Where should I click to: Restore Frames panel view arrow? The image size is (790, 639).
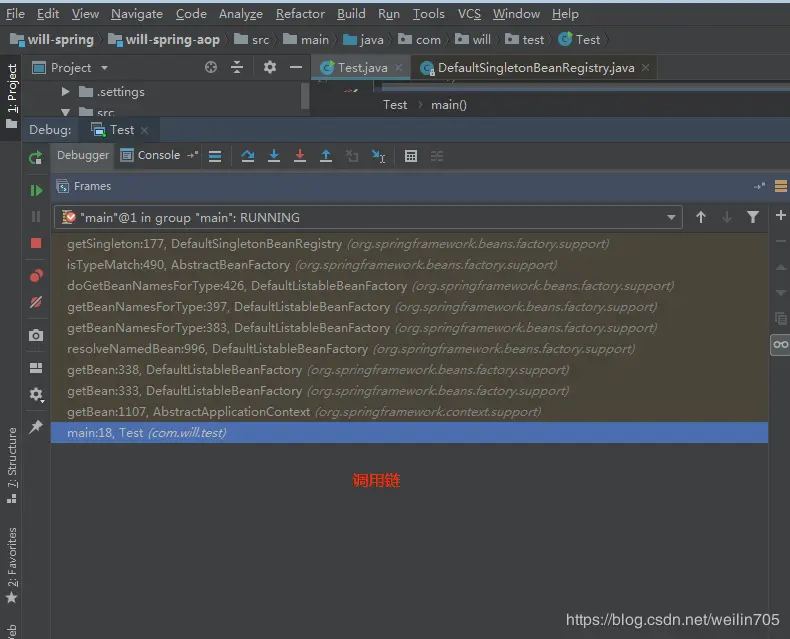(759, 186)
